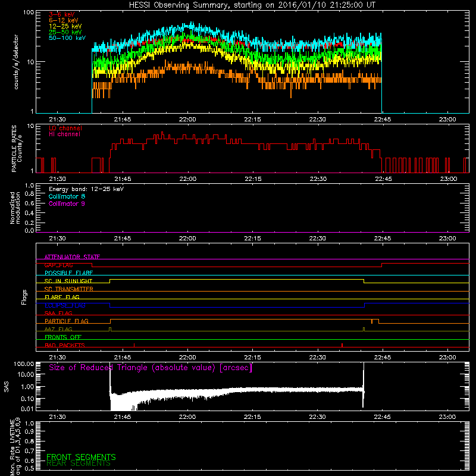Select the SAA_FLAG label
This screenshot has height=476, width=476.
58,314
